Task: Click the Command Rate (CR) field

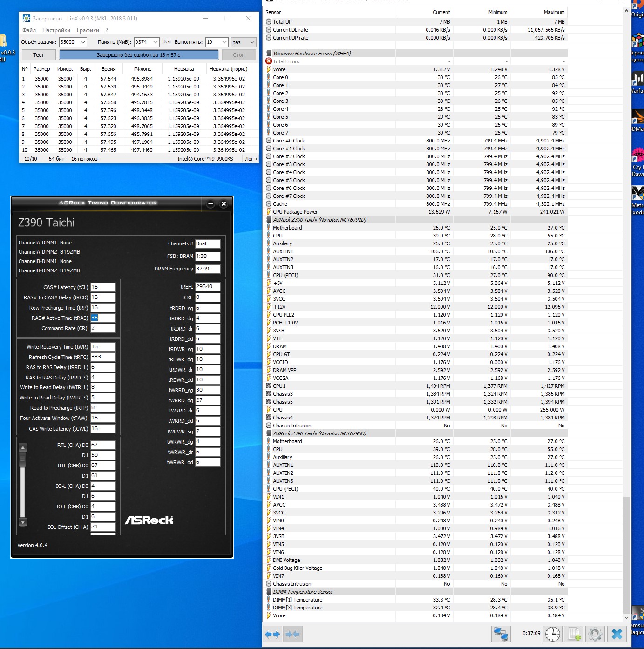Action: click(x=103, y=328)
